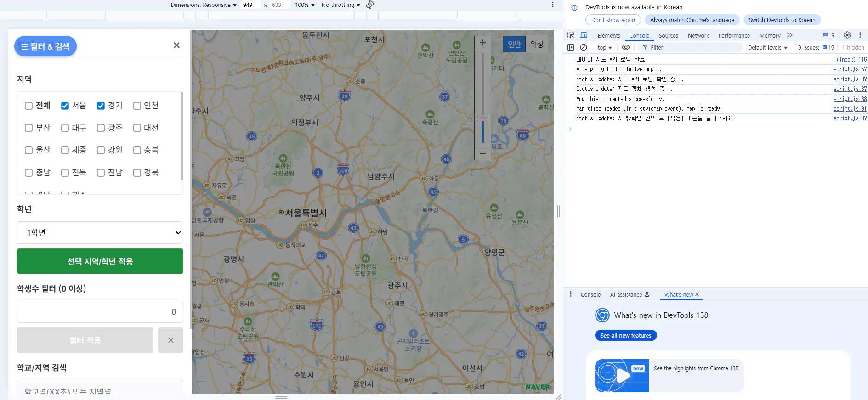
Task: Click Switch DevTools to Korean
Action: pos(782,20)
